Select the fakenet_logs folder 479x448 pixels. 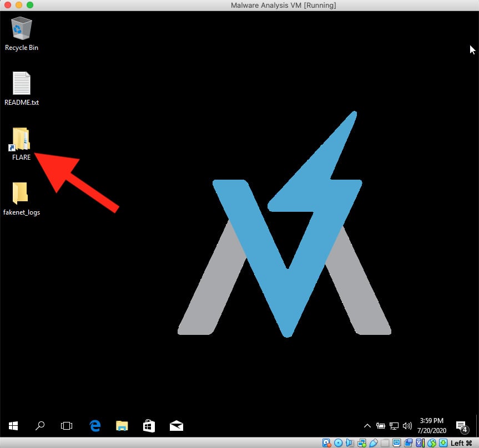click(x=22, y=198)
